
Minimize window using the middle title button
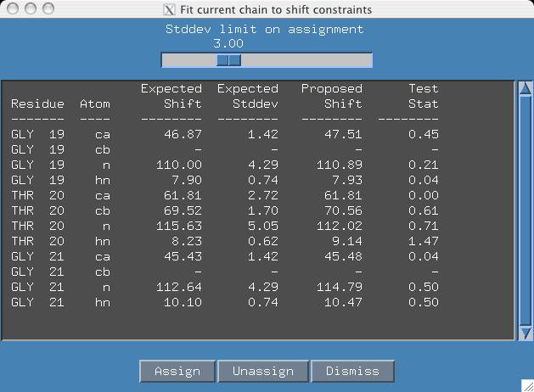click(x=30, y=8)
